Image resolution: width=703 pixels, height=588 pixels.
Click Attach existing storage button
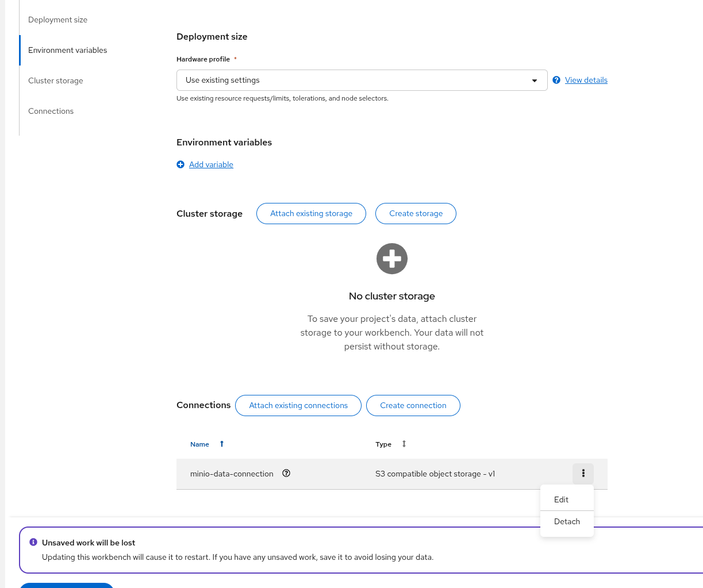(x=311, y=213)
